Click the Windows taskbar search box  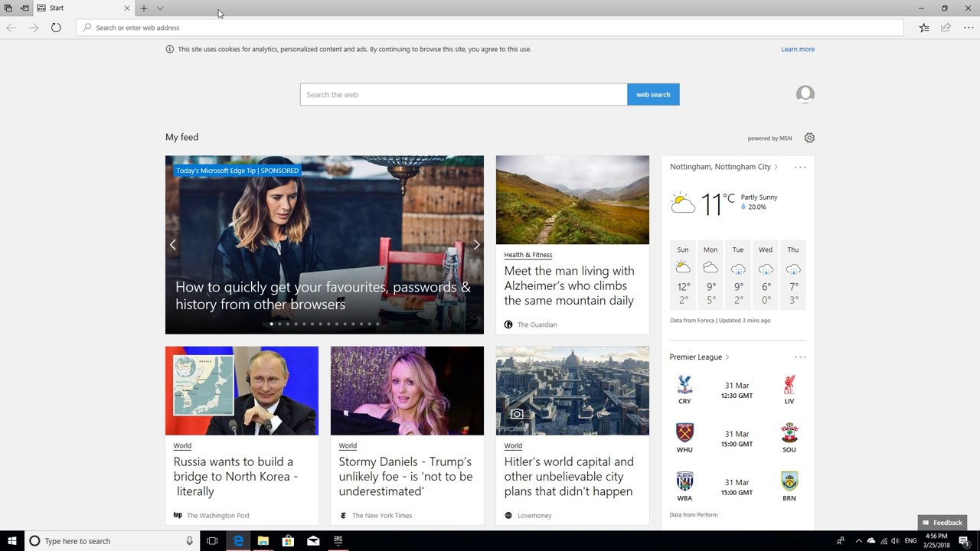pyautogui.click(x=112, y=541)
